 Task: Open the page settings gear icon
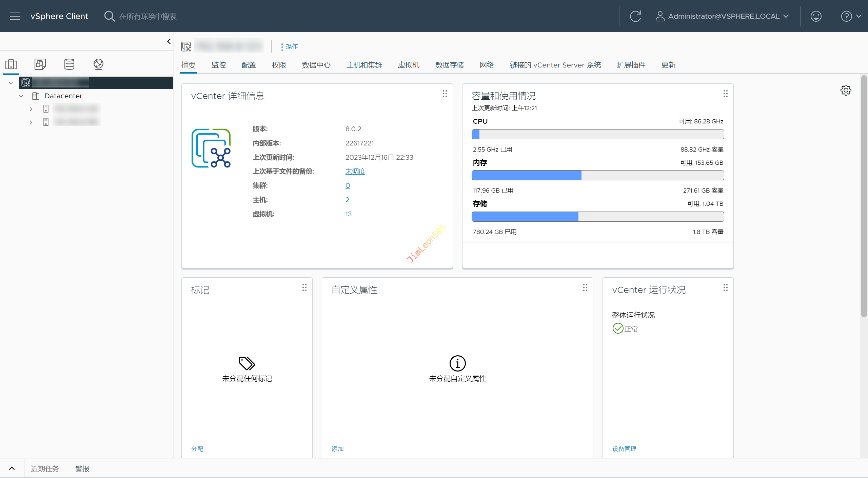[846, 90]
